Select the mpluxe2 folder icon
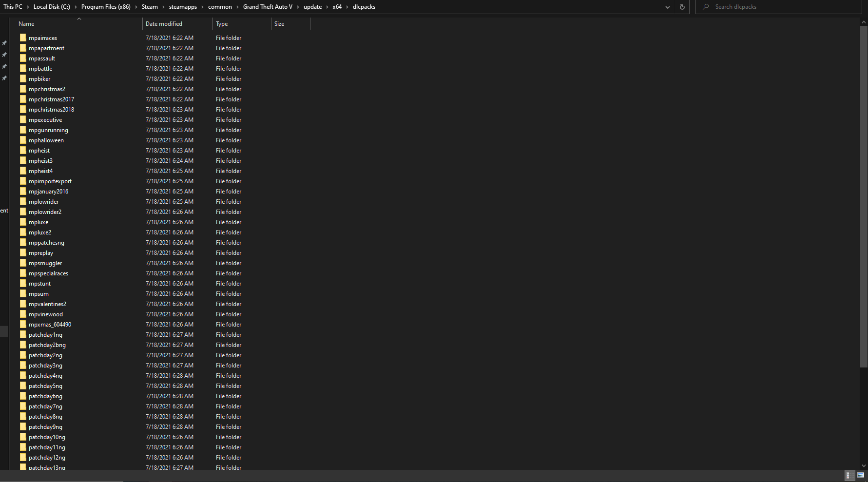Image resolution: width=868 pixels, height=482 pixels. coord(23,232)
